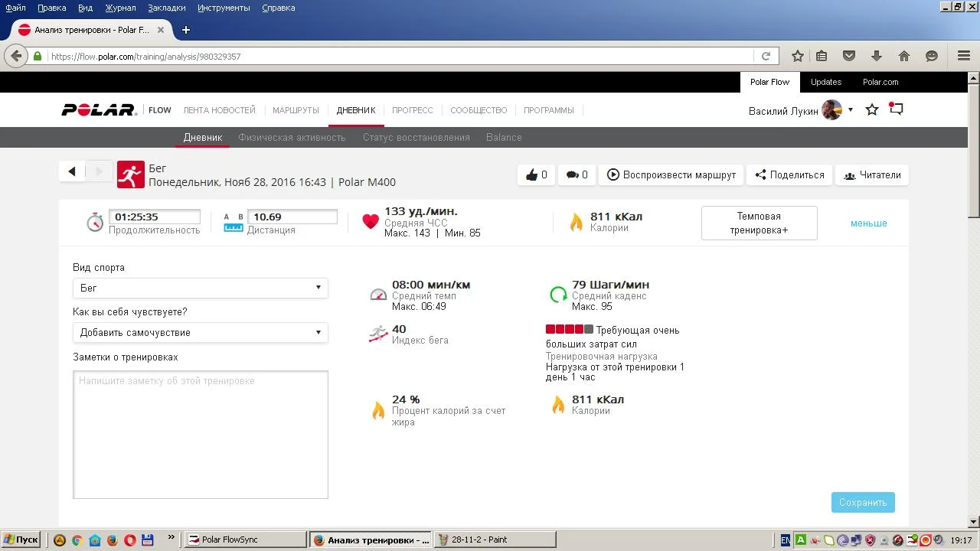Click the red running sport icon
The height and width of the screenshot is (551, 980).
point(131,174)
